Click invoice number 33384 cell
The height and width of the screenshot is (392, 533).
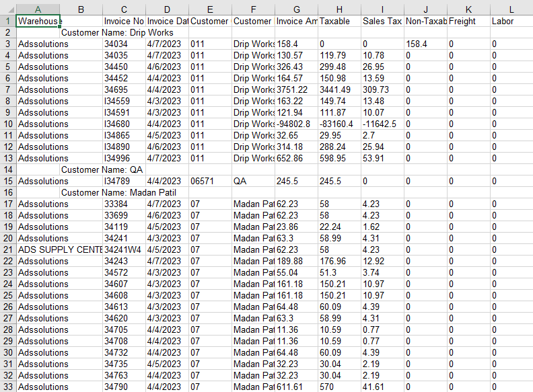pyautogui.click(x=124, y=204)
